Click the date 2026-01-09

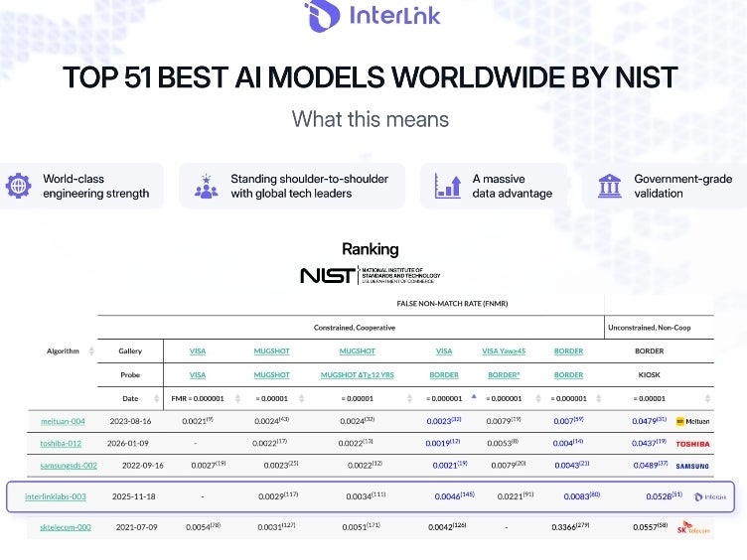pyautogui.click(x=128, y=443)
